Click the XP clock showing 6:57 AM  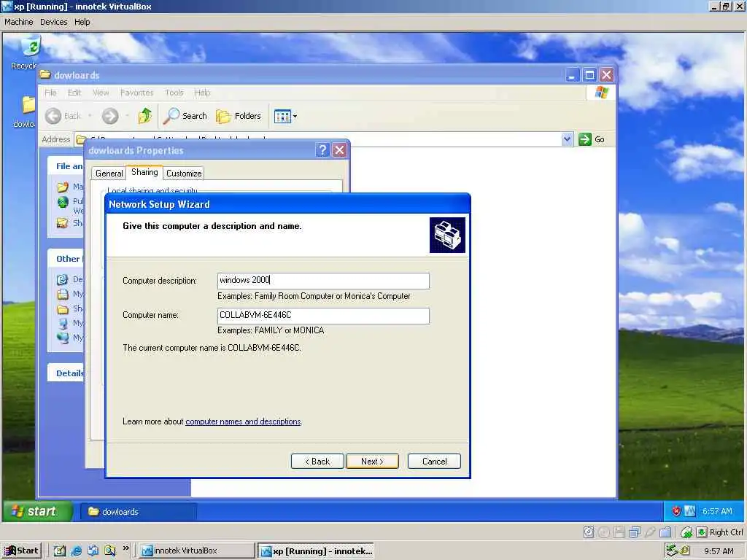[717, 511]
